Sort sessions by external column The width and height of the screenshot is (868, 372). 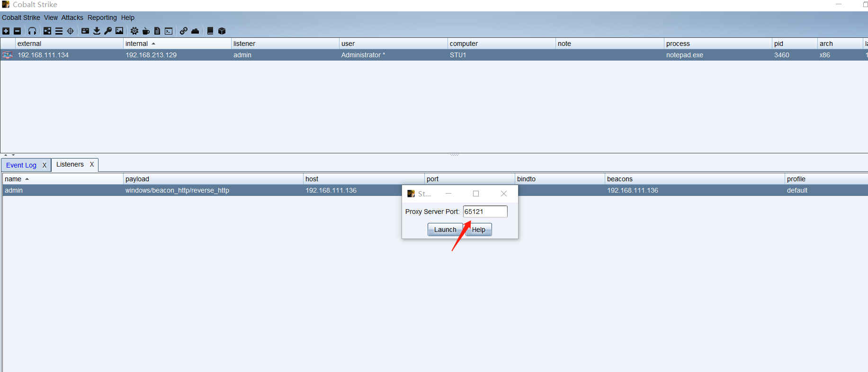pyautogui.click(x=69, y=44)
